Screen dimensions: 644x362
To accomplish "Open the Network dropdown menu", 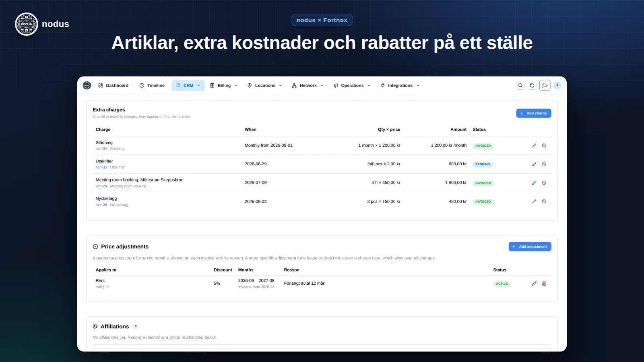I will pos(308,85).
